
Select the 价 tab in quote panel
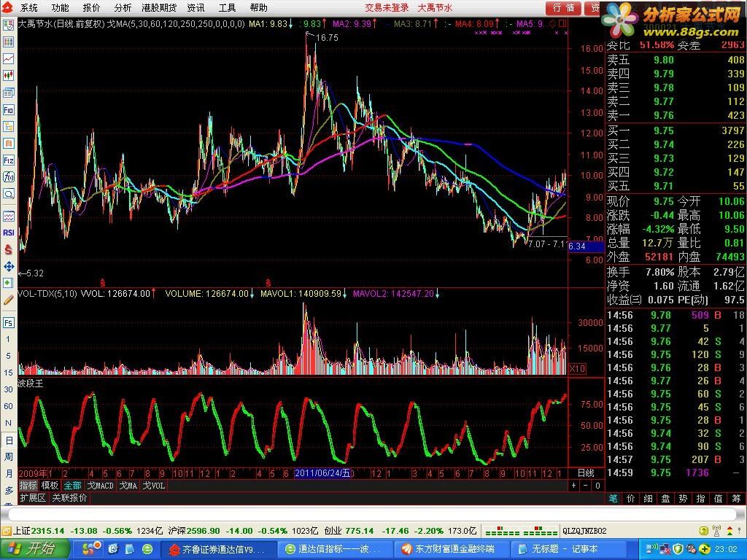(631, 499)
